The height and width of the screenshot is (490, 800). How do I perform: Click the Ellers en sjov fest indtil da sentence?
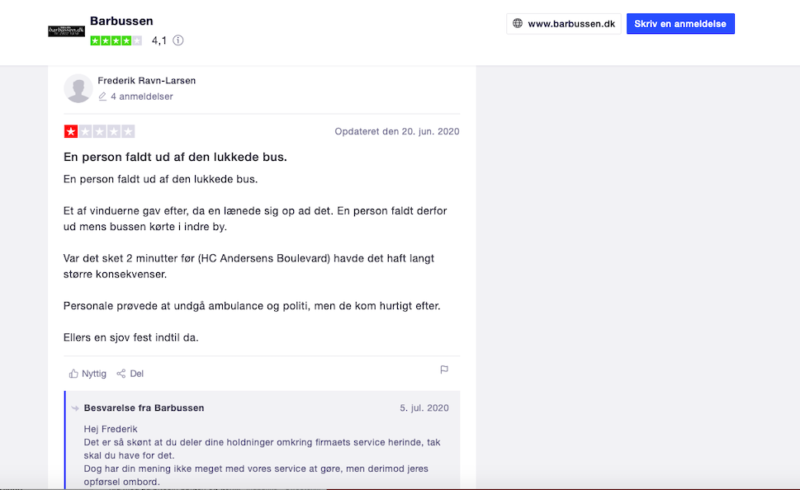tap(131, 337)
